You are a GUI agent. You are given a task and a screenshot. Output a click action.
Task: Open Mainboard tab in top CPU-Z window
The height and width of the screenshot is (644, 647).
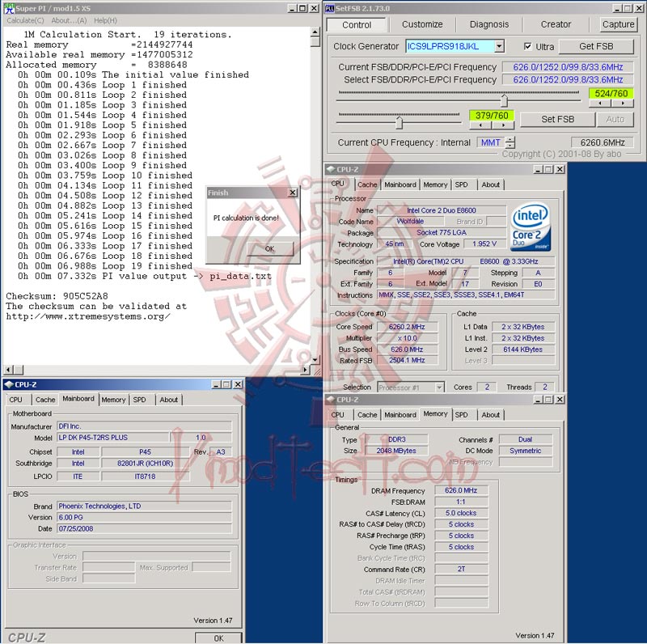(400, 184)
